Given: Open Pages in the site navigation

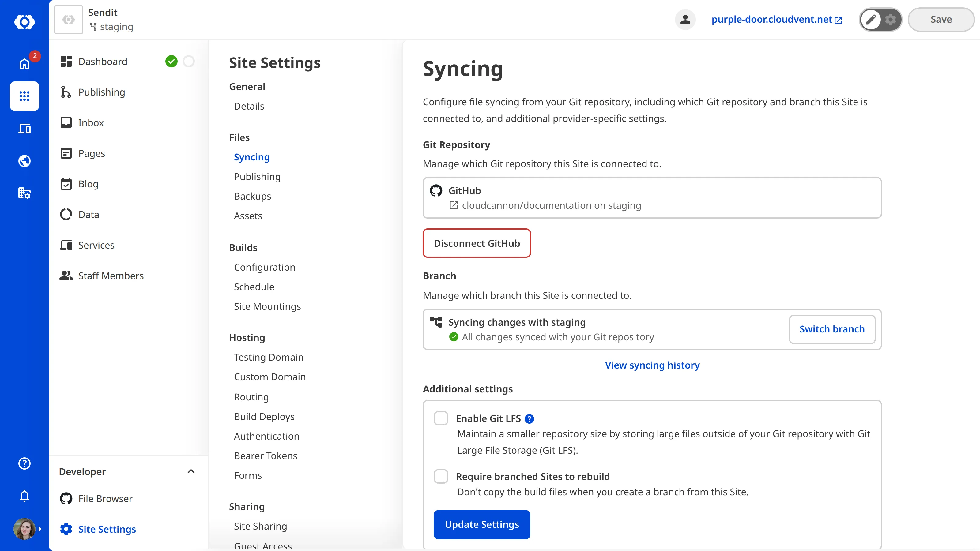Looking at the screenshot, I should tap(92, 153).
